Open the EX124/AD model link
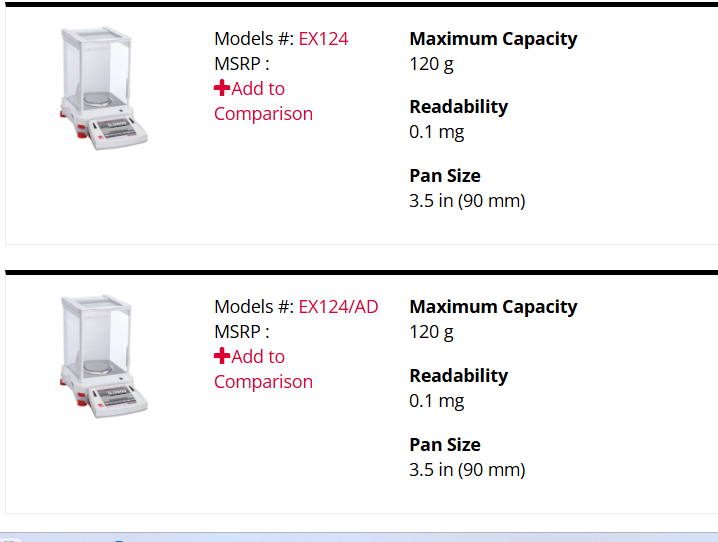This screenshot has width=718, height=542. point(338,307)
